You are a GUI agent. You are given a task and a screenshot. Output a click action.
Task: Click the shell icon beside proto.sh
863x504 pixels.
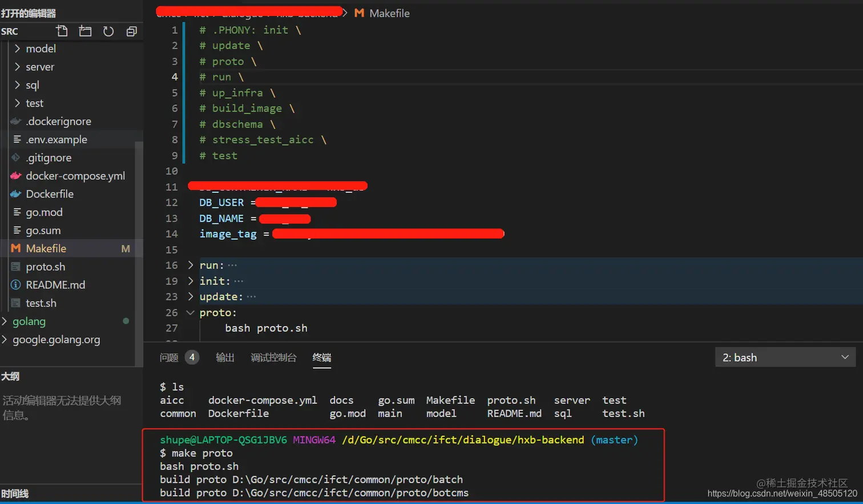16,267
